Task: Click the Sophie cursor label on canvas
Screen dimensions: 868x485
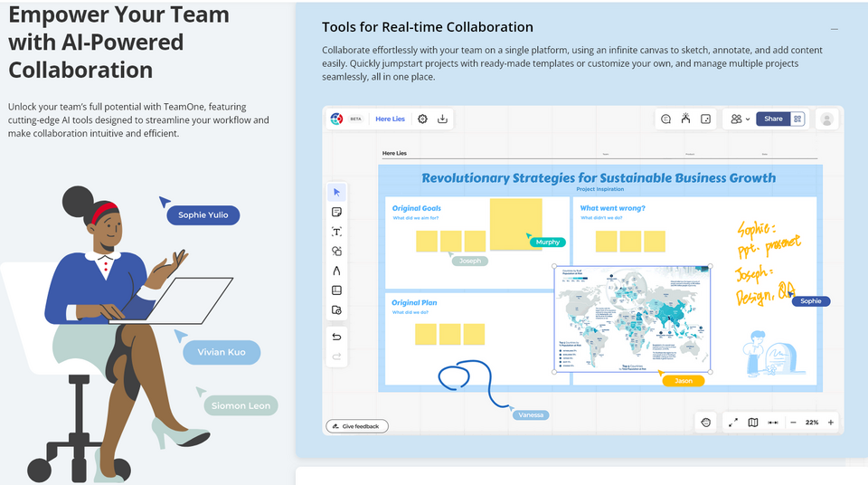Action: [810, 301]
